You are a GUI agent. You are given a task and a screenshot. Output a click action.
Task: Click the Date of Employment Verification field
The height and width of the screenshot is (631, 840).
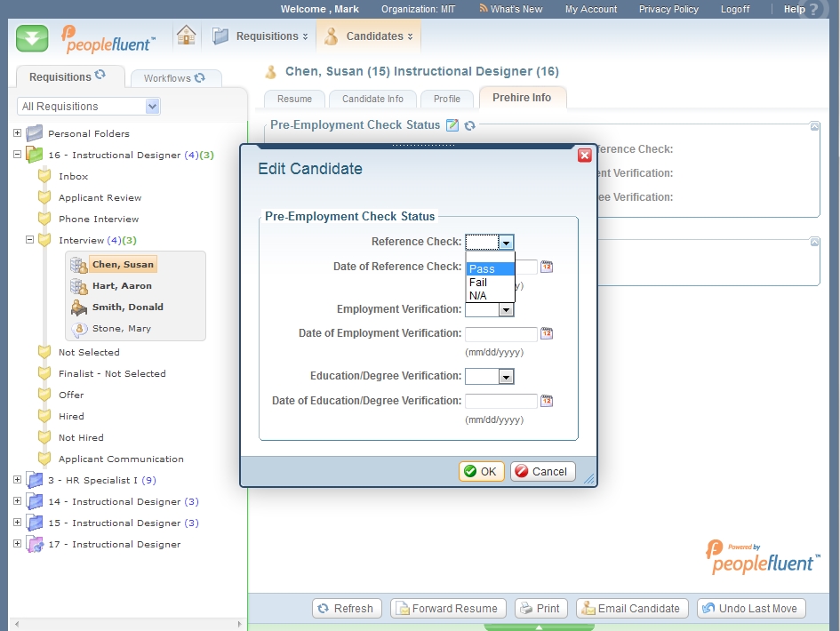(500, 334)
